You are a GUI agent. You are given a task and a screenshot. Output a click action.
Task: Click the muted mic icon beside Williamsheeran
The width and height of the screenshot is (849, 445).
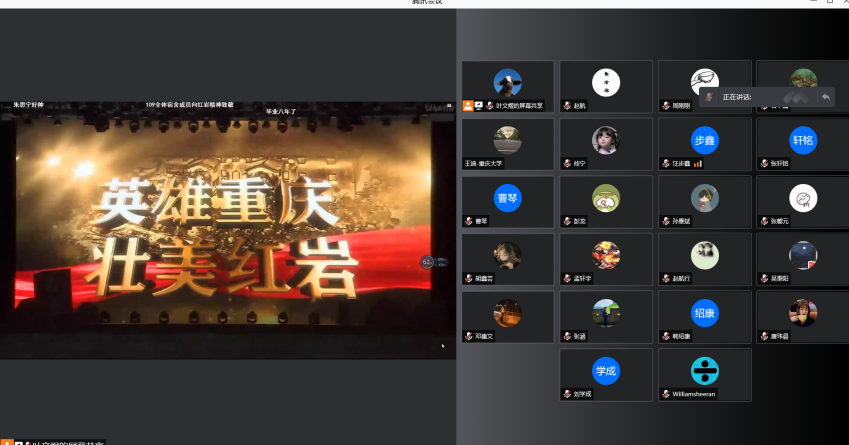tap(666, 394)
